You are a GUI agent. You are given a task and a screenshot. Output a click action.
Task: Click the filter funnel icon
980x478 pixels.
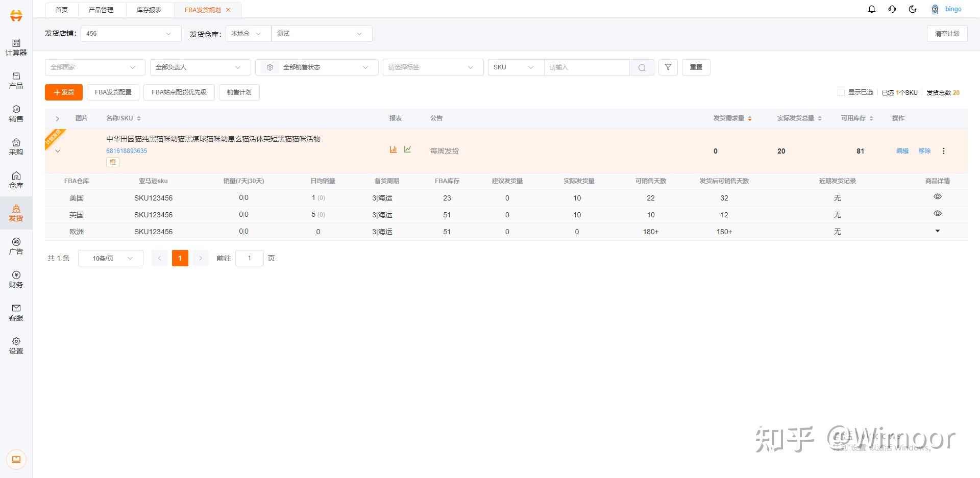[x=668, y=67]
